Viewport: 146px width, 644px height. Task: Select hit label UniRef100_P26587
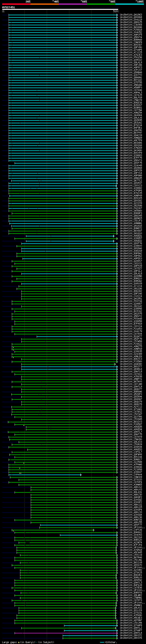point(131,424)
